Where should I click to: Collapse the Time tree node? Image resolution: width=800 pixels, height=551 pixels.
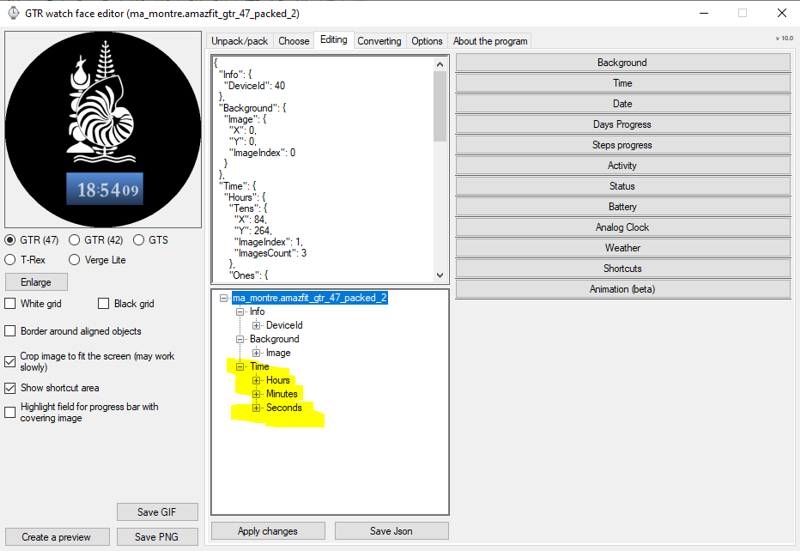coord(240,367)
